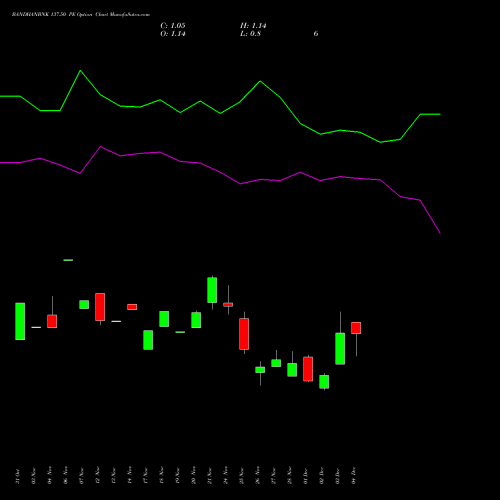500x500 pixels.
Task: Select the open value O: 1.14
Action: click(173, 34)
